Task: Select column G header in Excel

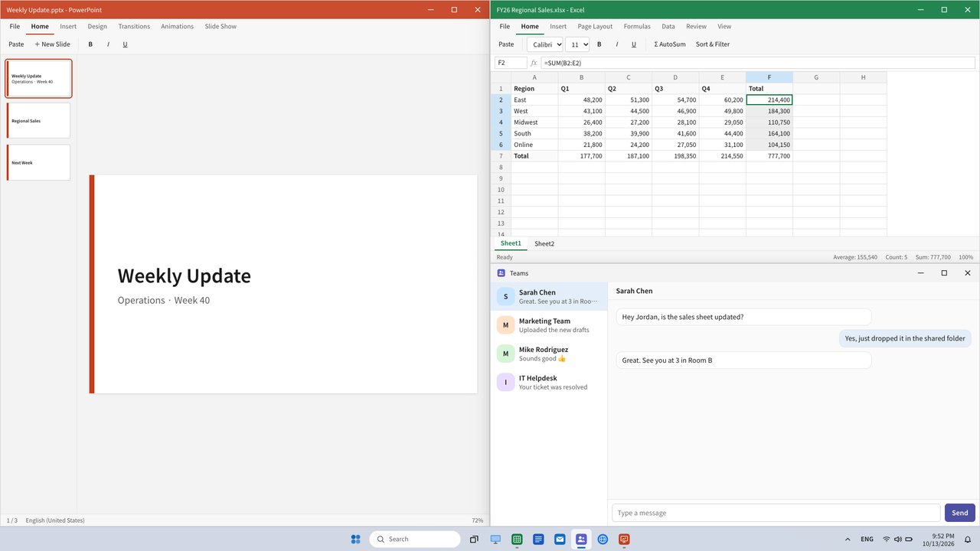Action: (816, 77)
